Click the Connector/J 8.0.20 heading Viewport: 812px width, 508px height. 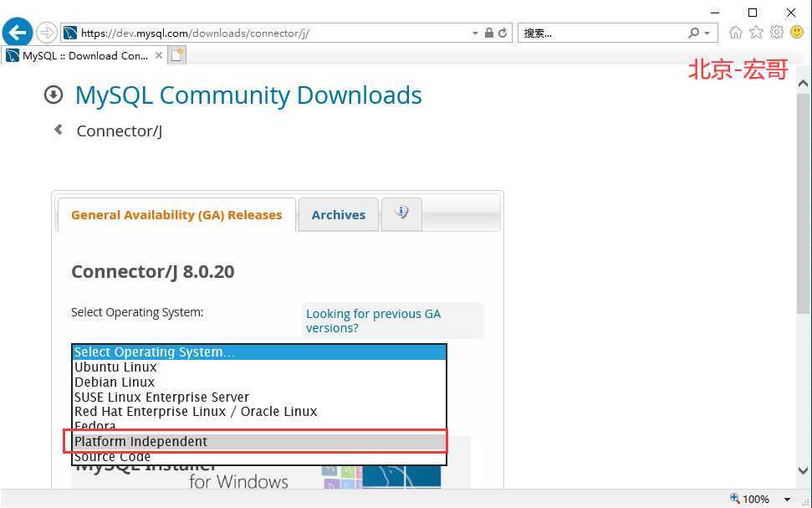(x=153, y=272)
